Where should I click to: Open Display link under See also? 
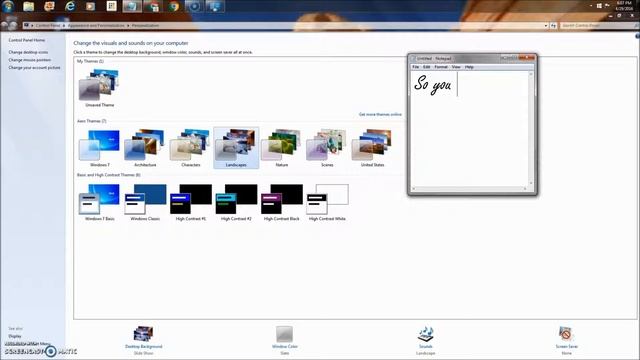click(15, 336)
